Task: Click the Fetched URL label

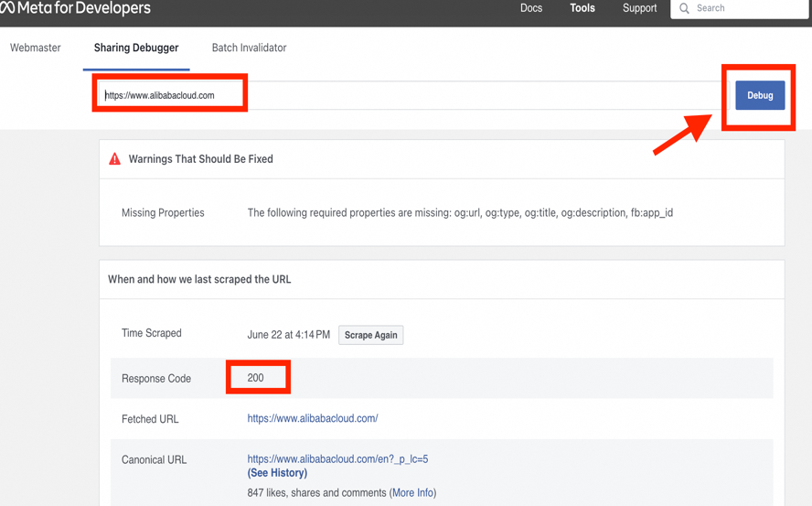Action: click(x=150, y=419)
